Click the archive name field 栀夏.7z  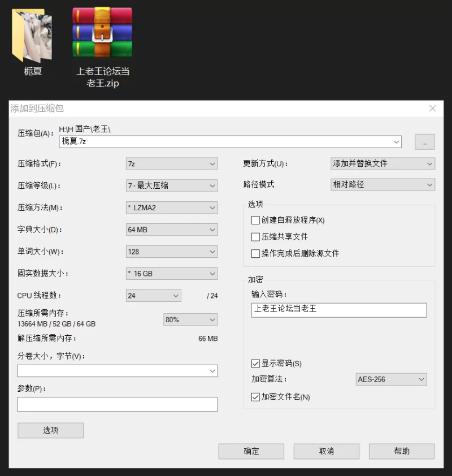(230, 142)
